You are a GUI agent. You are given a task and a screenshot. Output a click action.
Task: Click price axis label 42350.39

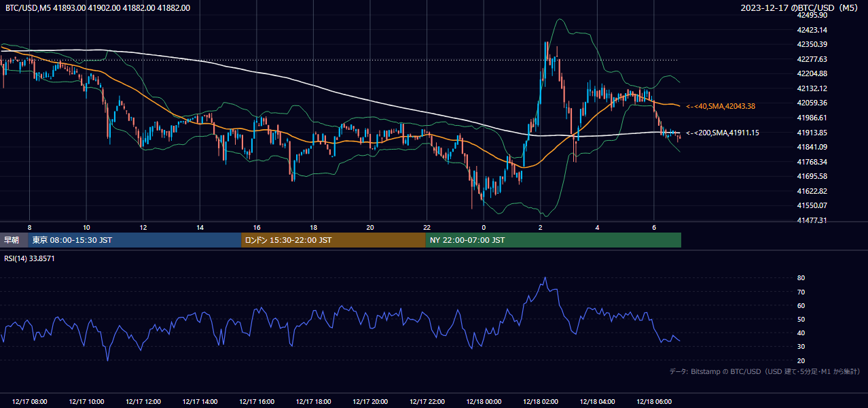(812, 44)
